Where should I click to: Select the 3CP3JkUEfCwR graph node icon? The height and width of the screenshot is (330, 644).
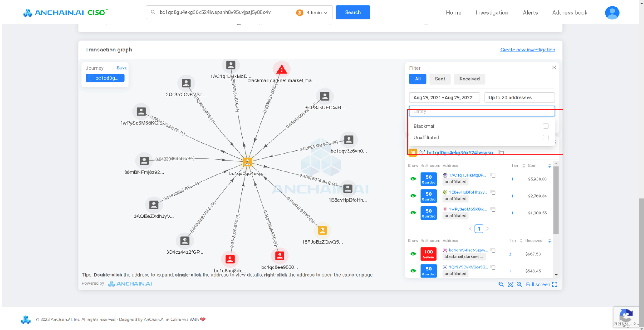tap(325, 96)
